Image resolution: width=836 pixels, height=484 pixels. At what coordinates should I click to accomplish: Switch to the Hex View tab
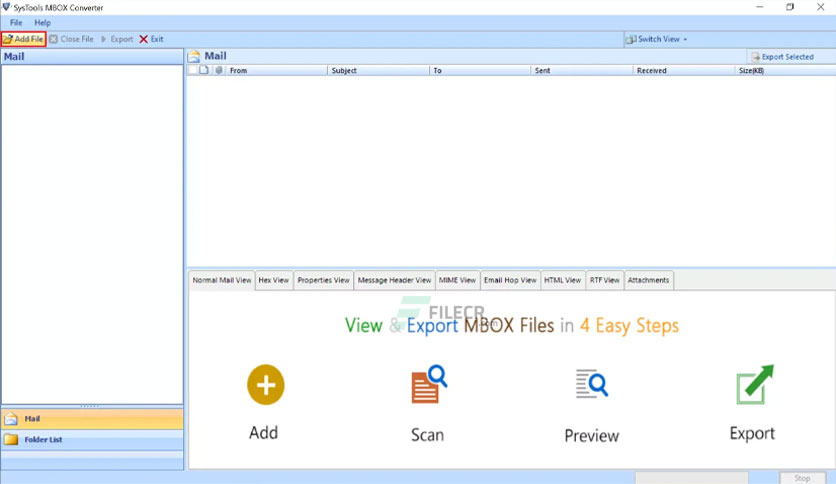pos(274,280)
